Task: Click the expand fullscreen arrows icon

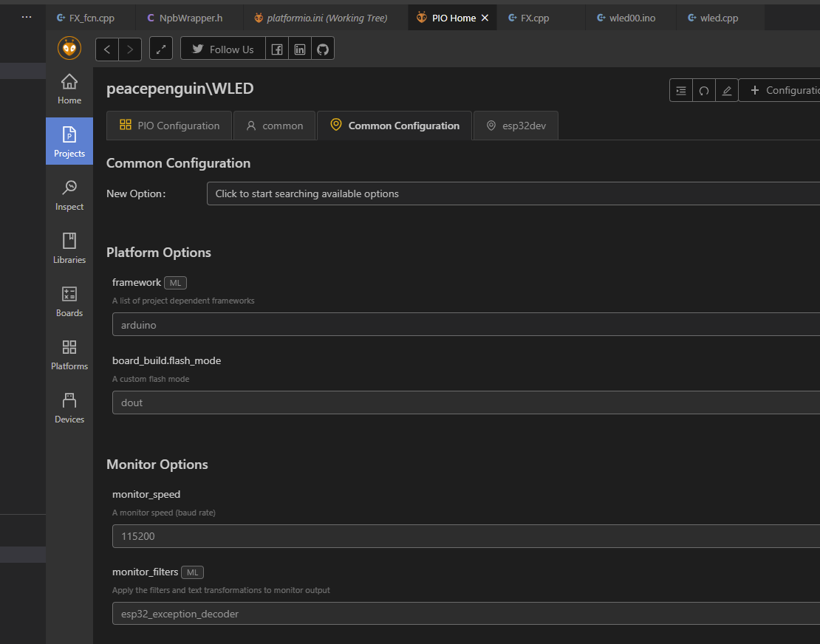Action: [161, 49]
